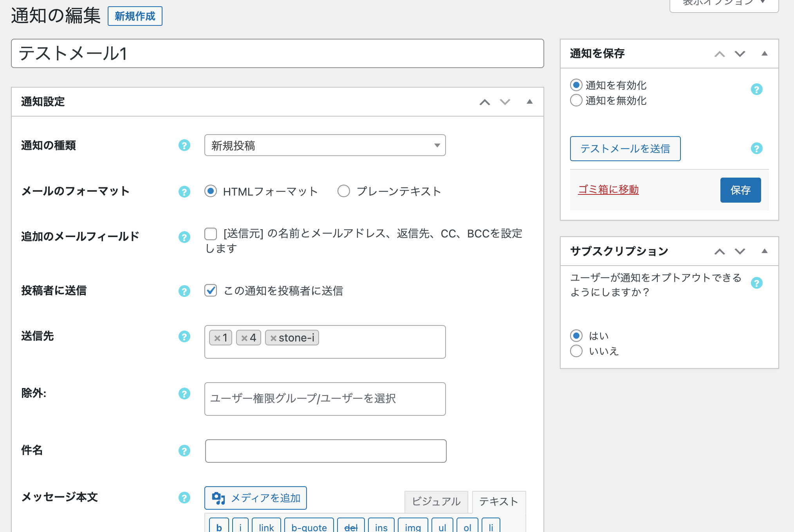Move 通知を保存 panel down

(740, 54)
